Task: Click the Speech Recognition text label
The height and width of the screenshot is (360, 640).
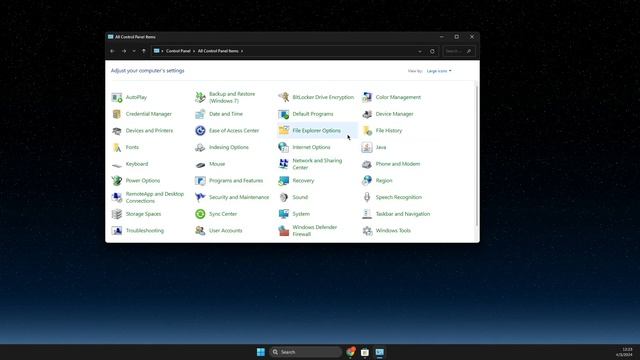Action: pos(398,198)
